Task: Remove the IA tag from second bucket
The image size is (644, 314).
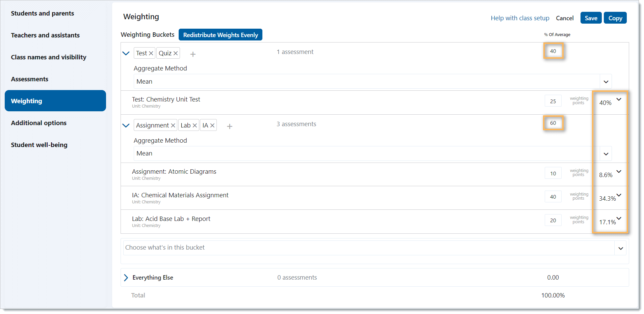Action: [212, 125]
